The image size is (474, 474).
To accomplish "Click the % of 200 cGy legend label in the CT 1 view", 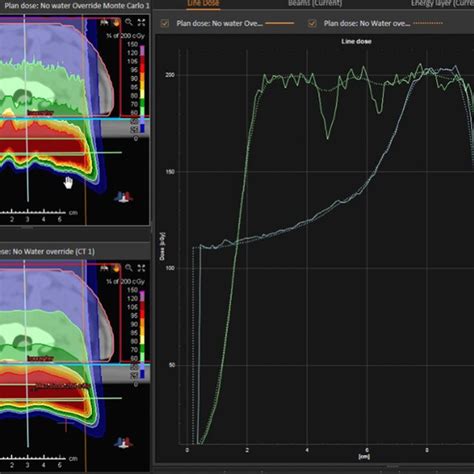I will (125, 281).
